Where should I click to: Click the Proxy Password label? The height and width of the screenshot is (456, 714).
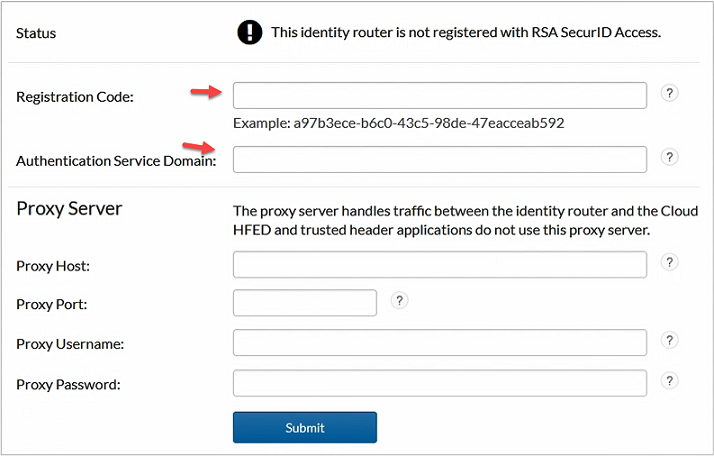(x=68, y=385)
